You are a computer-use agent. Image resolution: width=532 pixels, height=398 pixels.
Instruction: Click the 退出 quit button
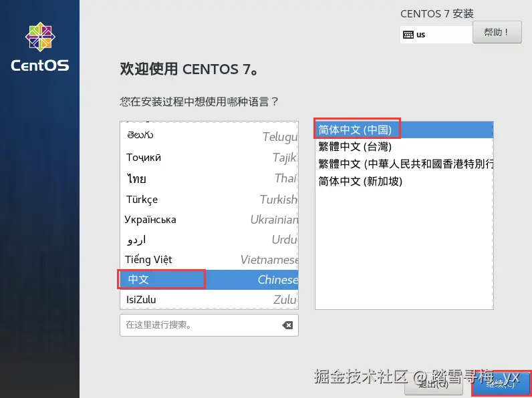click(x=433, y=384)
